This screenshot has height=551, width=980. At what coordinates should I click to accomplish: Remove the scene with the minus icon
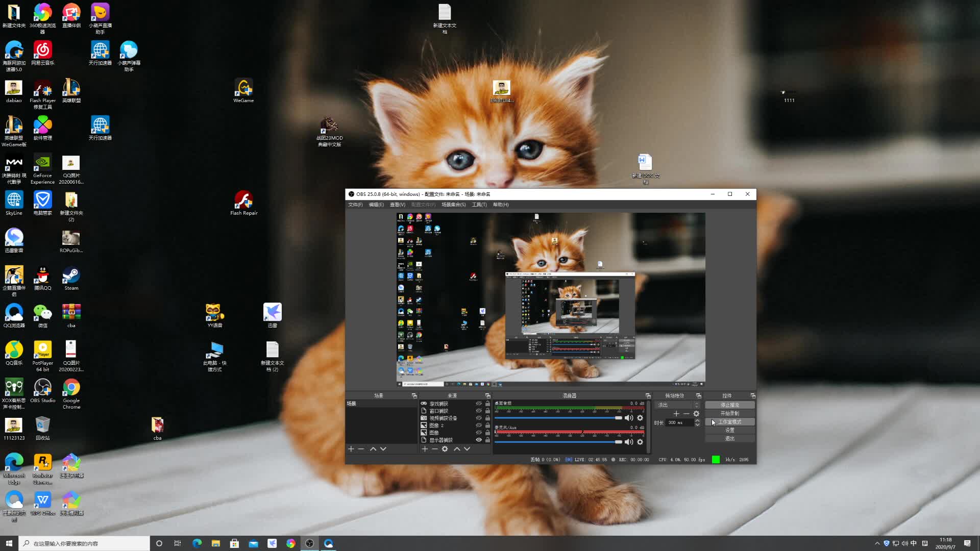(x=361, y=449)
